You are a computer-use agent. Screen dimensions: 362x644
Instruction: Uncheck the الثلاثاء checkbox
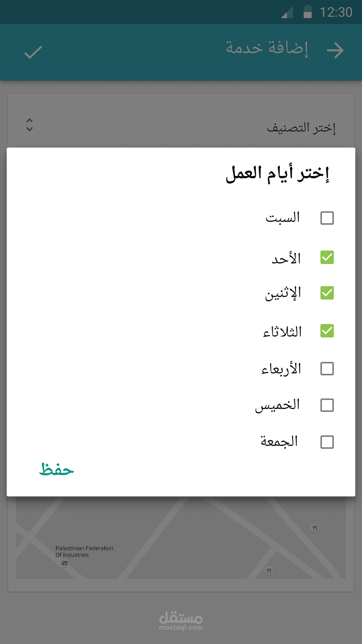(x=327, y=331)
